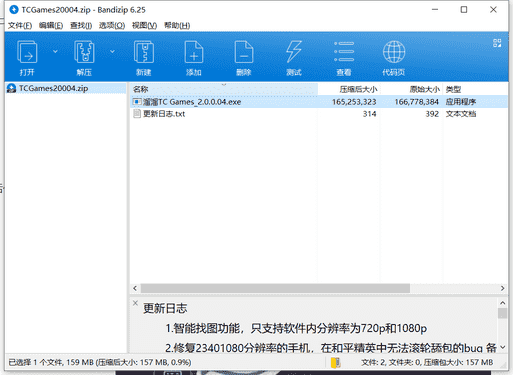The height and width of the screenshot is (375, 513).
Task: Click preview pane scroll up arrow
Action: pos(502,303)
